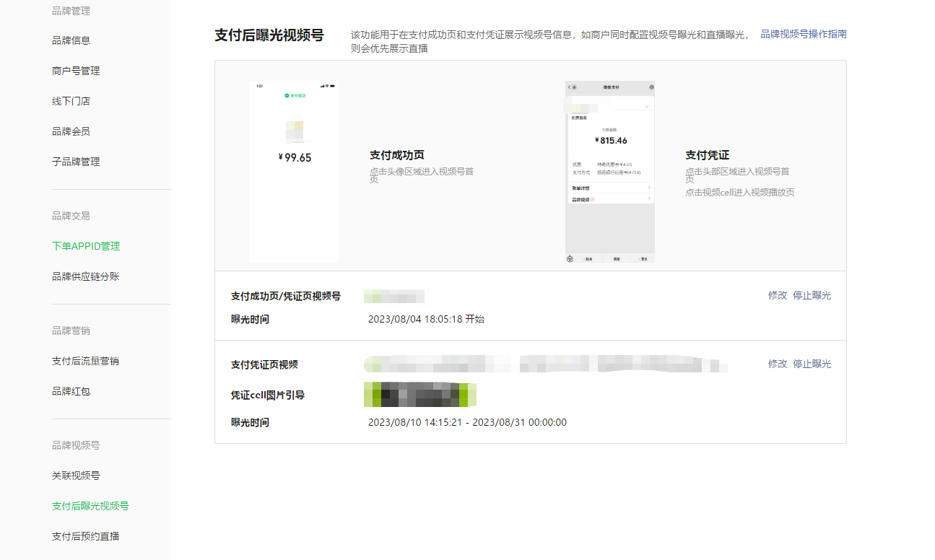
Task: Navigate to 子品牌管理
Action: [76, 162]
